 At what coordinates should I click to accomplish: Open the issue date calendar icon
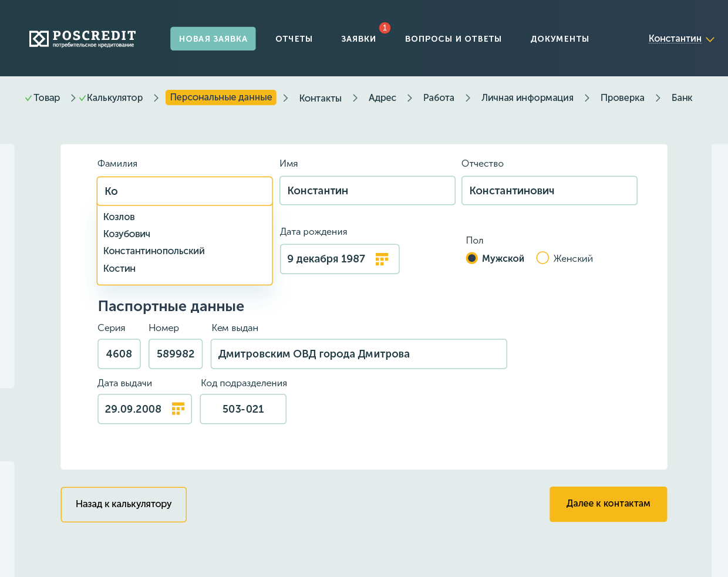click(178, 409)
